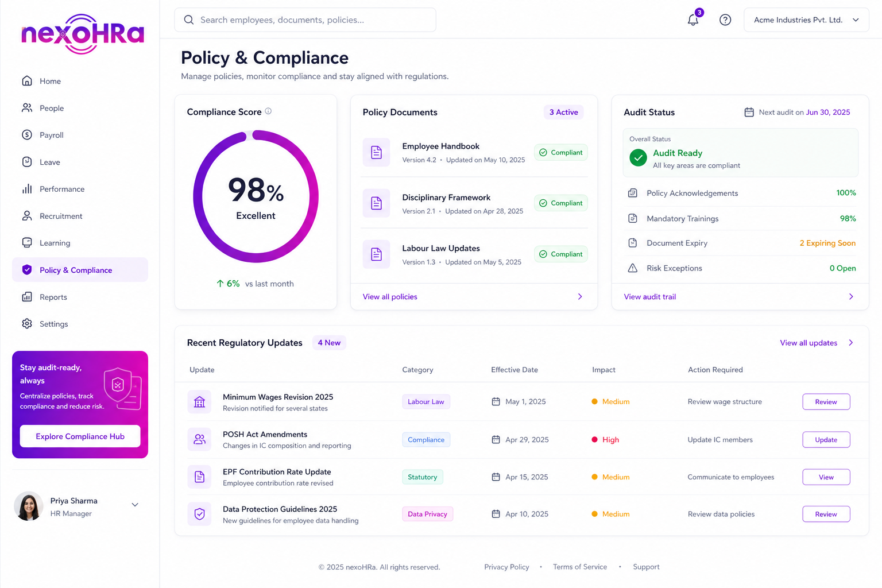Click the shield illustration in the promo card

[122, 388]
